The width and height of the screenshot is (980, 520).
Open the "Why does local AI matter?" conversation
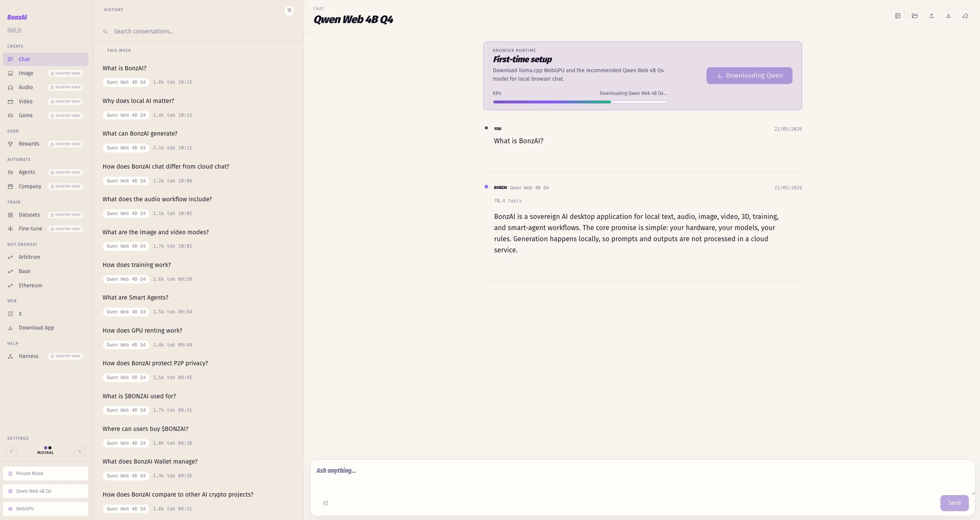point(198,108)
